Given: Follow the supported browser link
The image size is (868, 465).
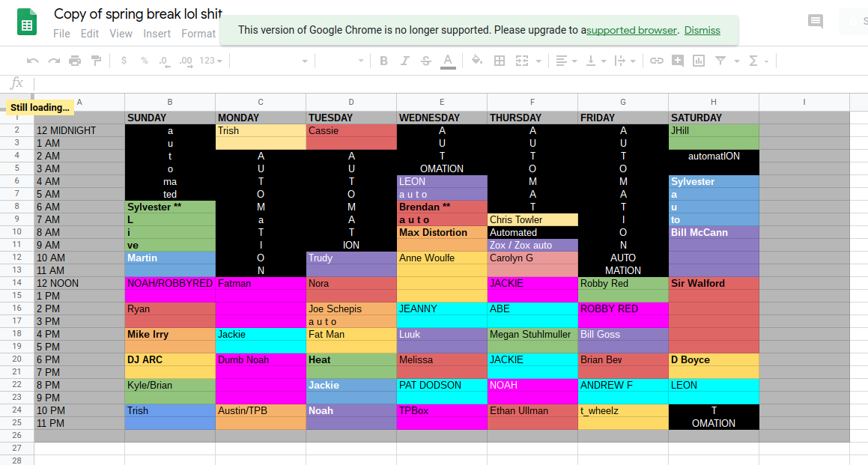Looking at the screenshot, I should click(x=632, y=31).
